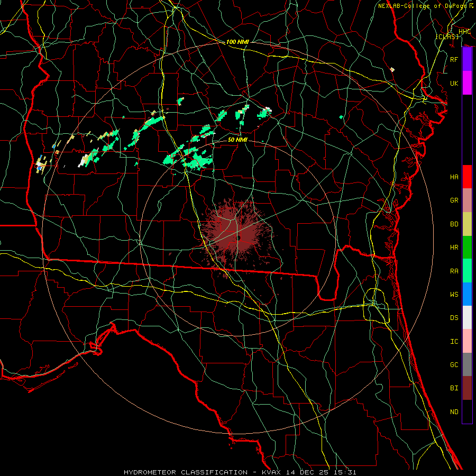Click the ND legend label

454,411
